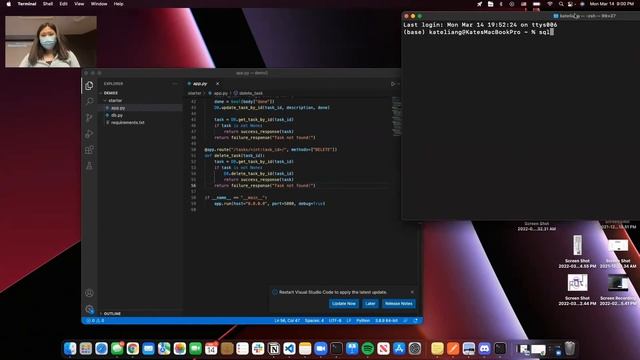Click the Update Now button

[344, 304]
